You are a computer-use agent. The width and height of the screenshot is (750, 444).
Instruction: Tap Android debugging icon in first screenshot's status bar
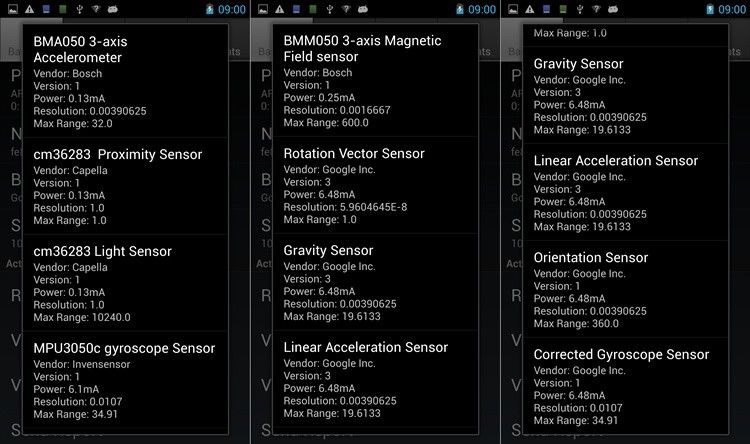[x=112, y=9]
